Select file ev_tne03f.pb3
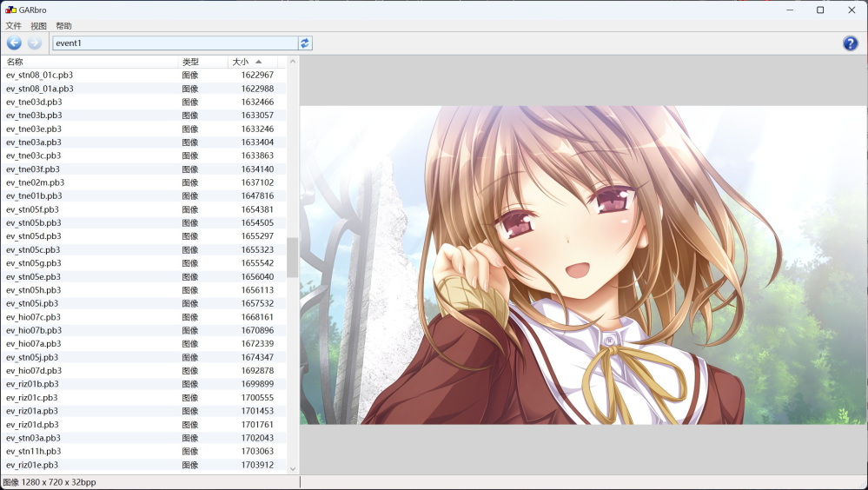 [x=143, y=169]
